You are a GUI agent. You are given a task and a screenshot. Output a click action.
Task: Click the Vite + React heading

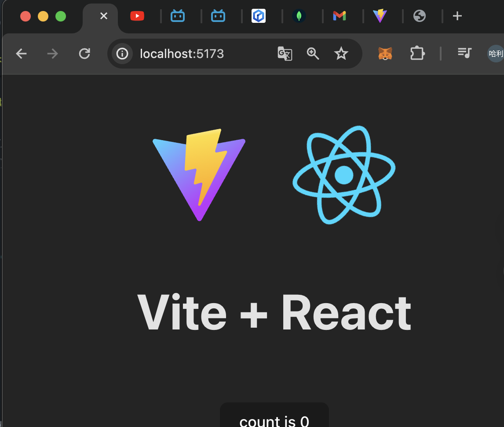pos(274,313)
